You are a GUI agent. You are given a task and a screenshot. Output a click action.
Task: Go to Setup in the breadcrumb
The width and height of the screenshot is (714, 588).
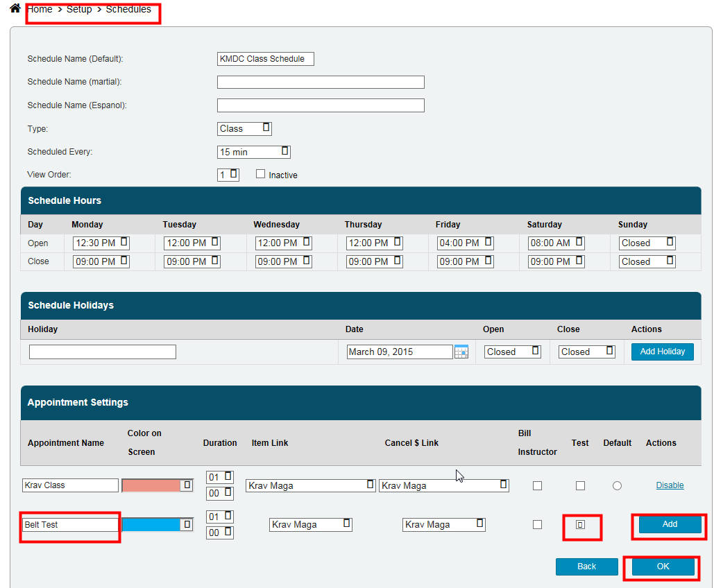pos(79,9)
